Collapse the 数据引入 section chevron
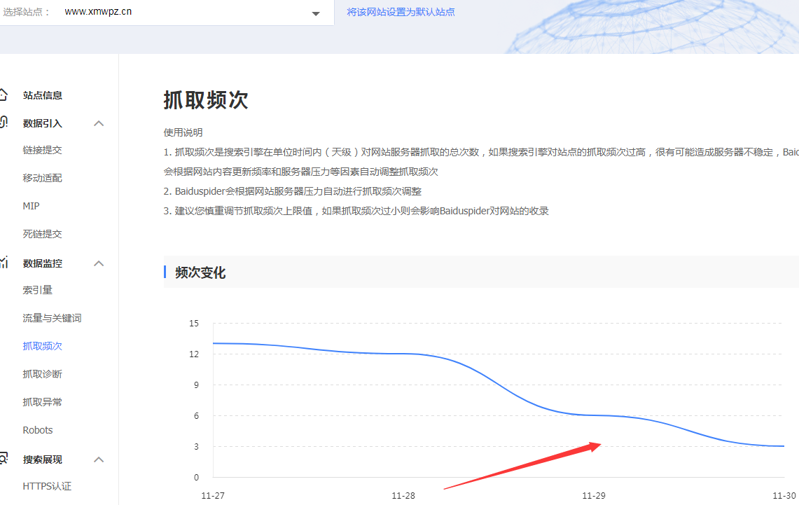This screenshot has height=505, width=799. coord(99,123)
